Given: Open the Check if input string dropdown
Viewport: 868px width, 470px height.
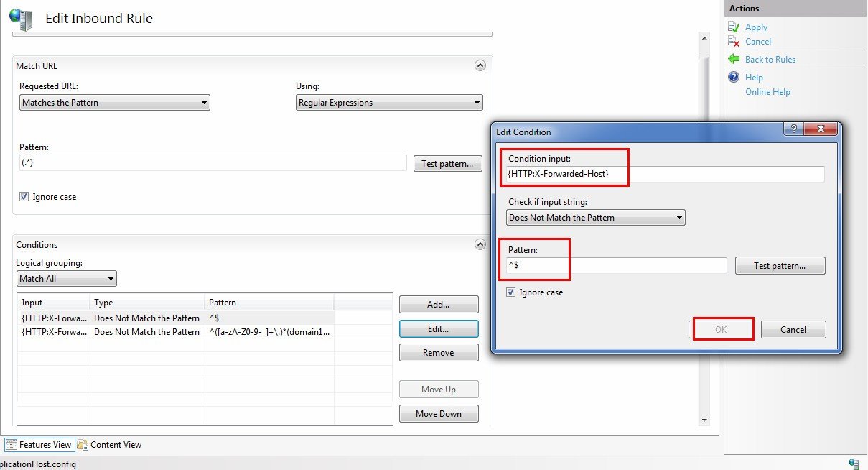Looking at the screenshot, I should [596, 218].
